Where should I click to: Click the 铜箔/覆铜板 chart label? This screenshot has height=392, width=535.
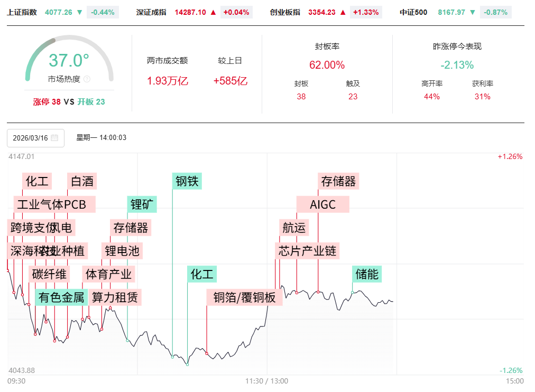244,297
